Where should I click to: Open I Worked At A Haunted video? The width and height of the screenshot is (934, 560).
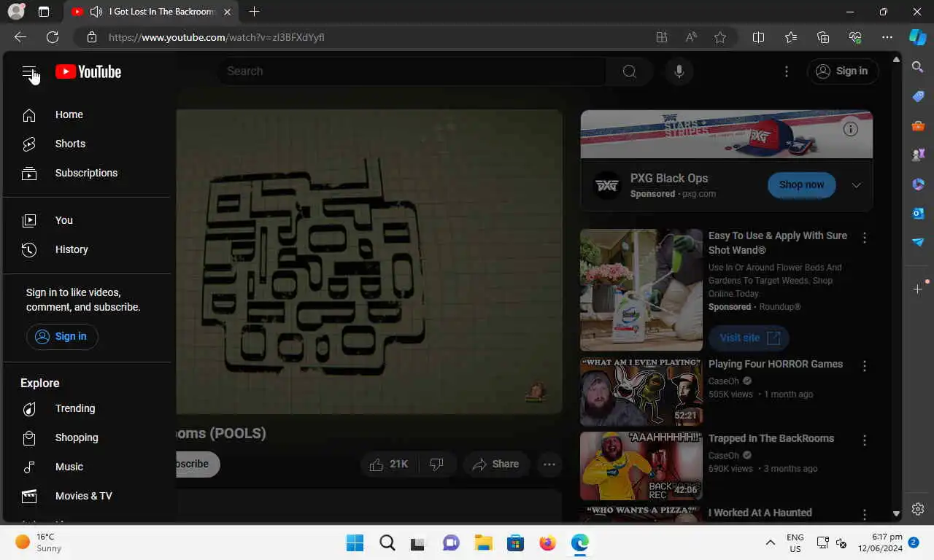point(760,513)
